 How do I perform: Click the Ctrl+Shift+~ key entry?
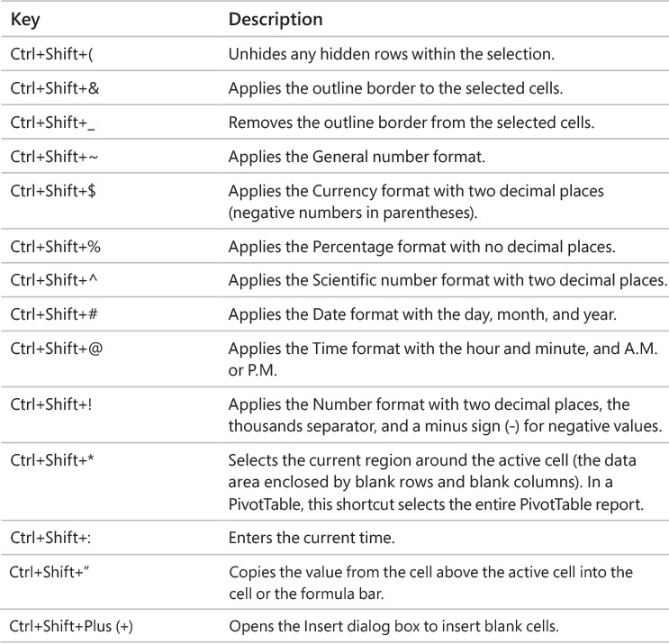pyautogui.click(x=54, y=157)
